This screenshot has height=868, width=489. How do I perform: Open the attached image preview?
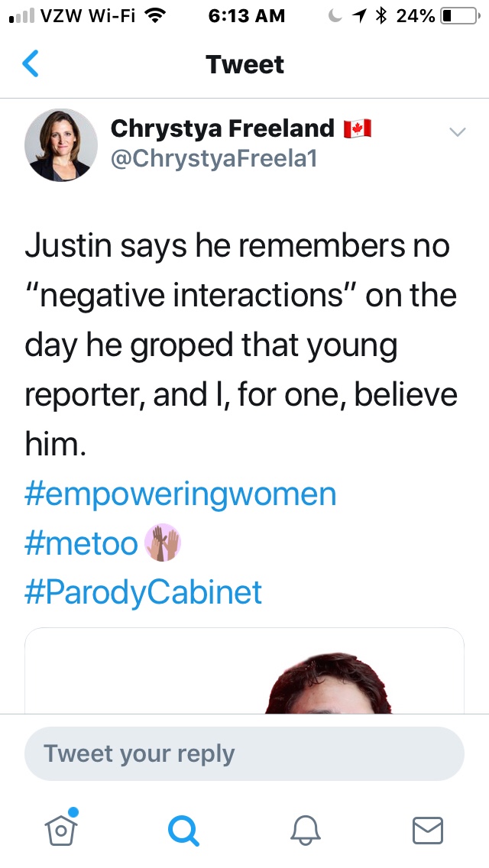tap(244, 671)
